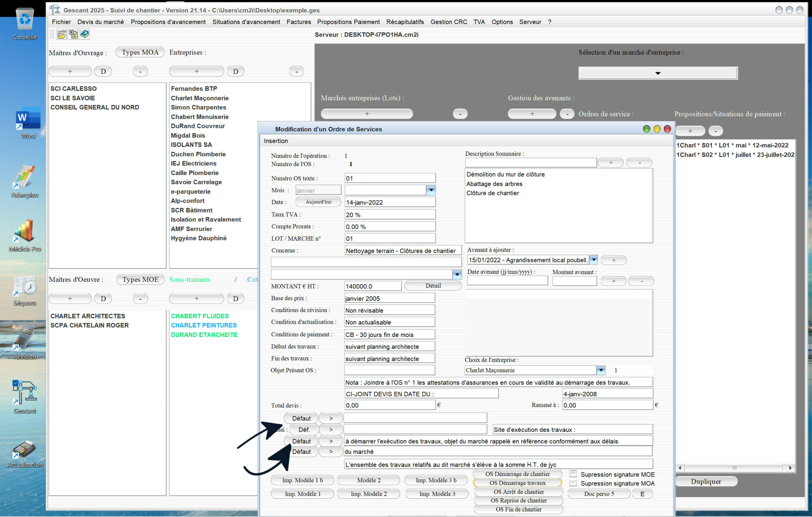Click the MONTANT € HT input field
This screenshot has width=812, height=517.
(x=372, y=286)
